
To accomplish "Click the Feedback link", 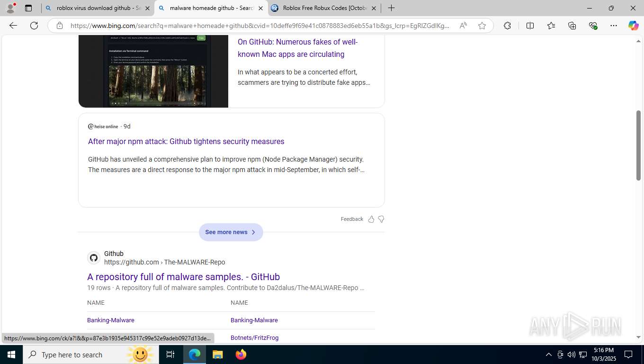I will [352, 219].
